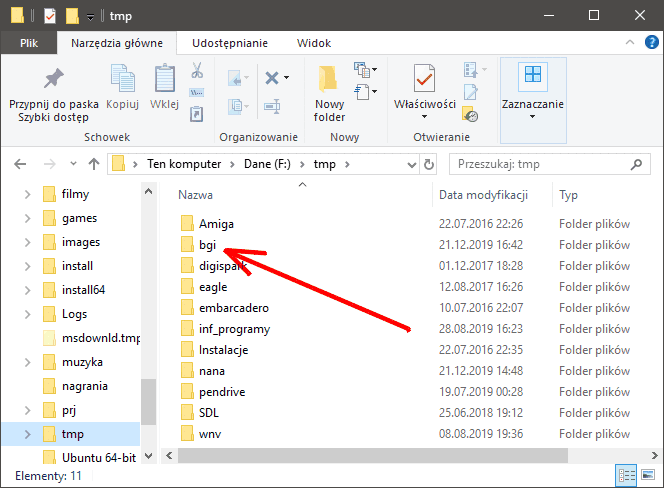
Task: Sort files by Data modyfikacji column
Action: point(482,195)
